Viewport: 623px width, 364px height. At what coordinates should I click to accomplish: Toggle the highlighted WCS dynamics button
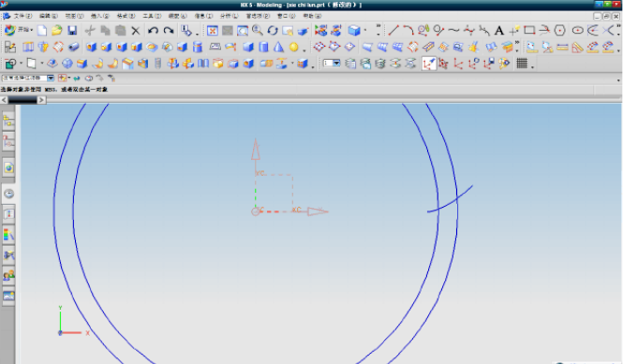point(428,64)
